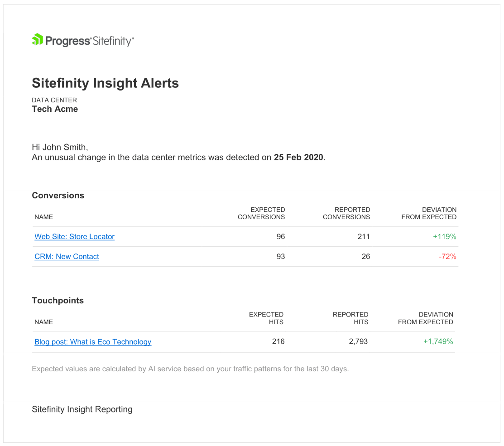The height and width of the screenshot is (446, 504).
Task: Click the Expected Hits column header
Action: tap(266, 318)
